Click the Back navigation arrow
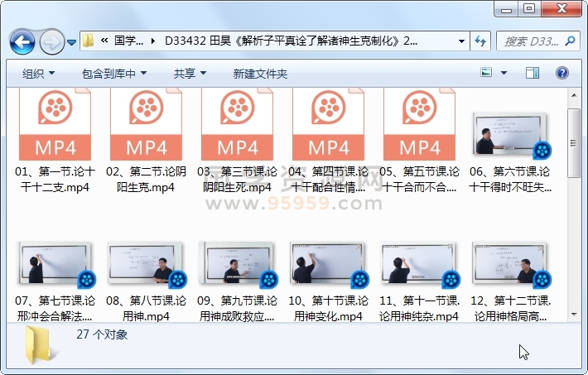This screenshot has height=375, width=588. pyautogui.click(x=22, y=42)
